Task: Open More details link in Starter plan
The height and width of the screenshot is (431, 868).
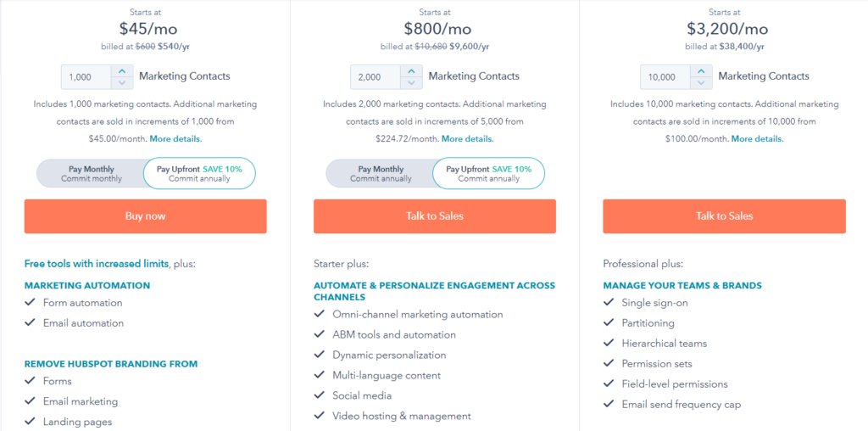Action: (x=175, y=139)
